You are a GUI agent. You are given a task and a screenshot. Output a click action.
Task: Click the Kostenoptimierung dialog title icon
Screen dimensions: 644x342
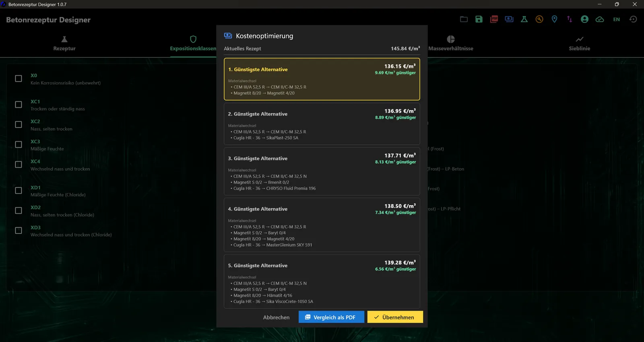(228, 36)
